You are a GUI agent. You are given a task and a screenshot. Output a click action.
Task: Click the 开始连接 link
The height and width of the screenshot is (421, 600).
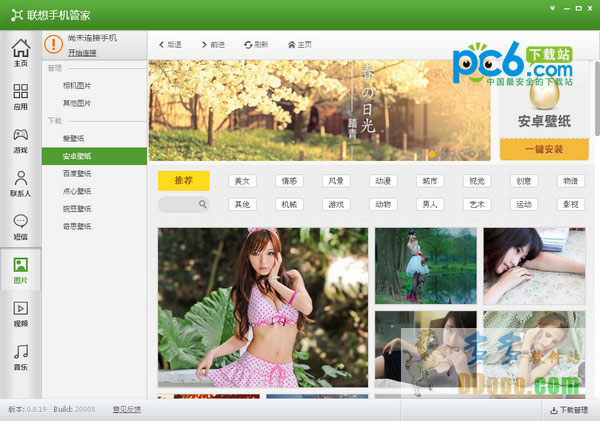pos(82,52)
